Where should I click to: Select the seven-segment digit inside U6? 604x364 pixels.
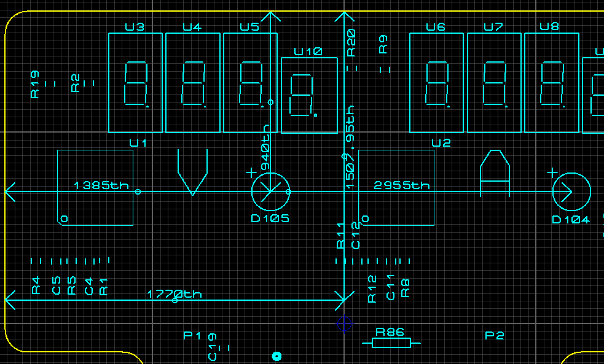pyautogui.click(x=437, y=83)
